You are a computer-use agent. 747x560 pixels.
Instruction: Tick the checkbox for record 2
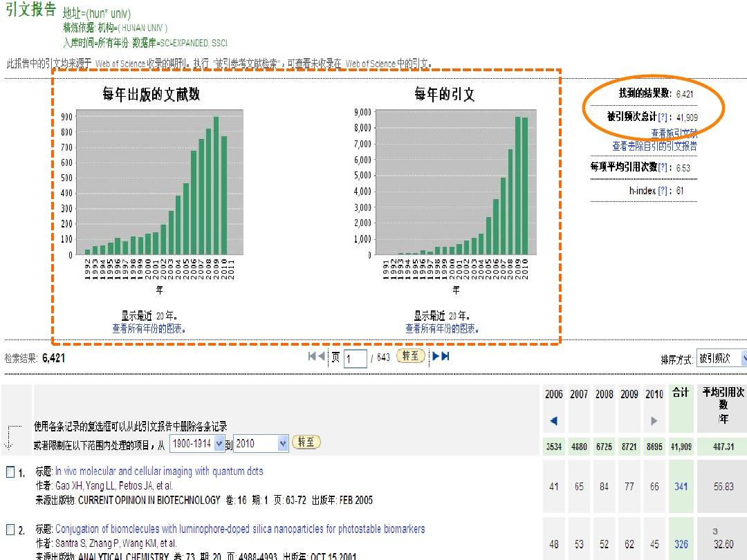(x=10, y=530)
